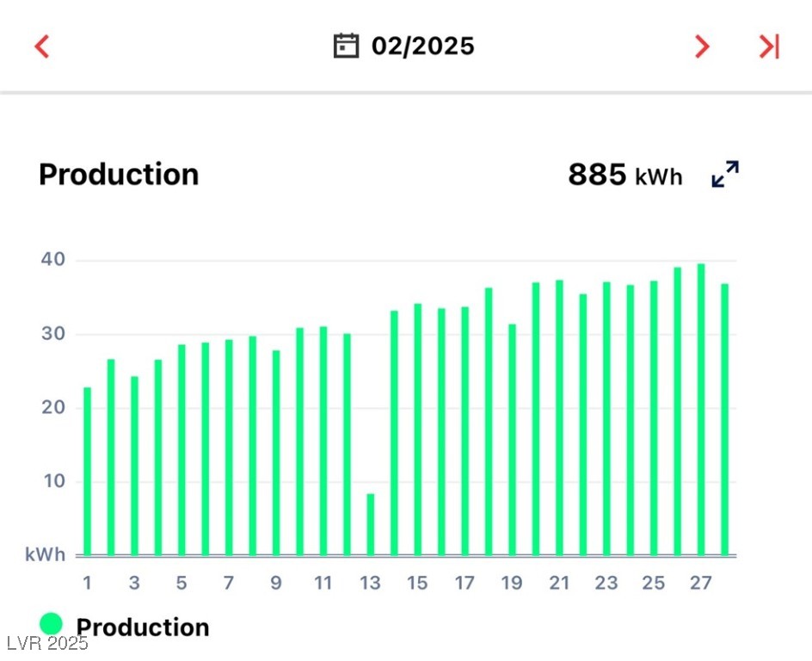Viewport: 812px width, 661px height.
Task: Tap the bar above day 7
Action: (x=229, y=447)
